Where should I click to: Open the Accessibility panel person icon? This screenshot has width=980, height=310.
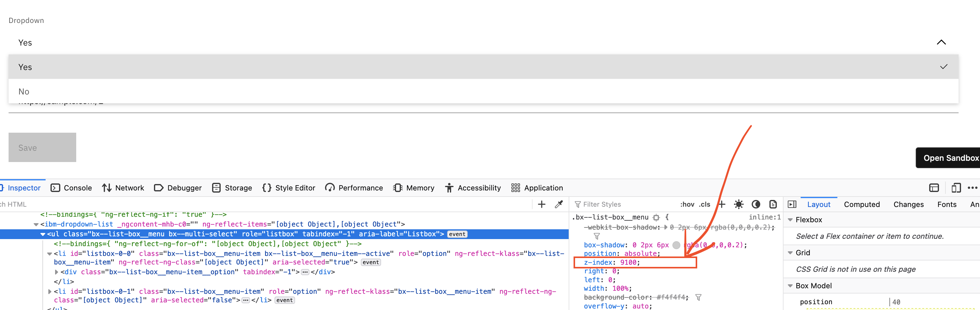click(449, 188)
